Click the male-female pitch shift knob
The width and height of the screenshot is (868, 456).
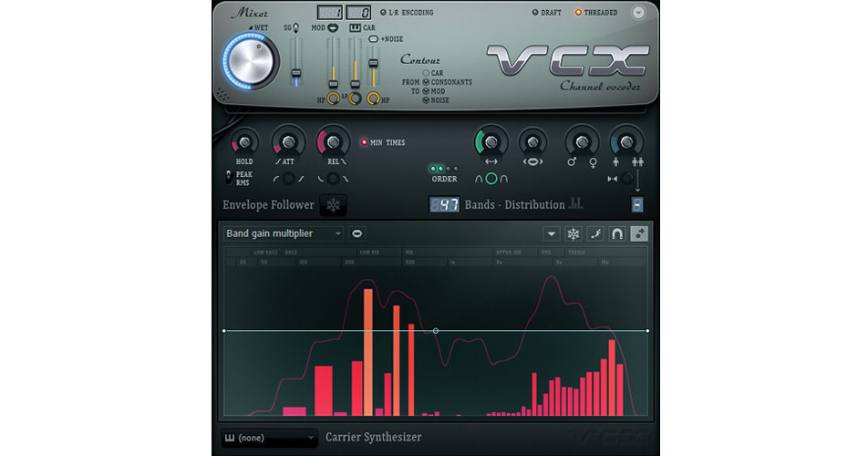click(582, 142)
